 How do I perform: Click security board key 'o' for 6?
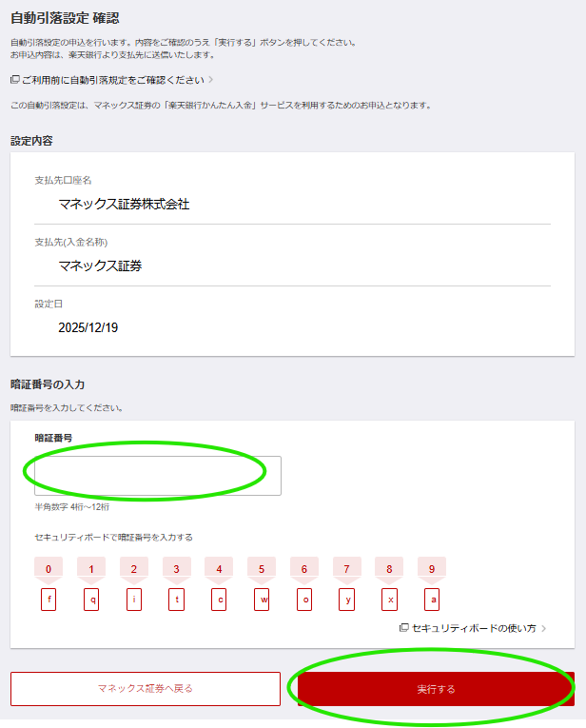(x=304, y=600)
